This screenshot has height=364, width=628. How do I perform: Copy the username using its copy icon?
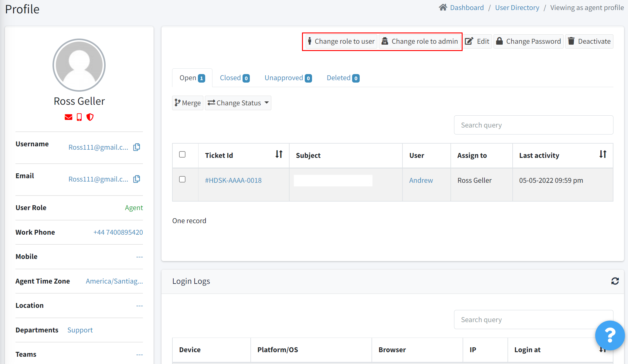pos(137,147)
